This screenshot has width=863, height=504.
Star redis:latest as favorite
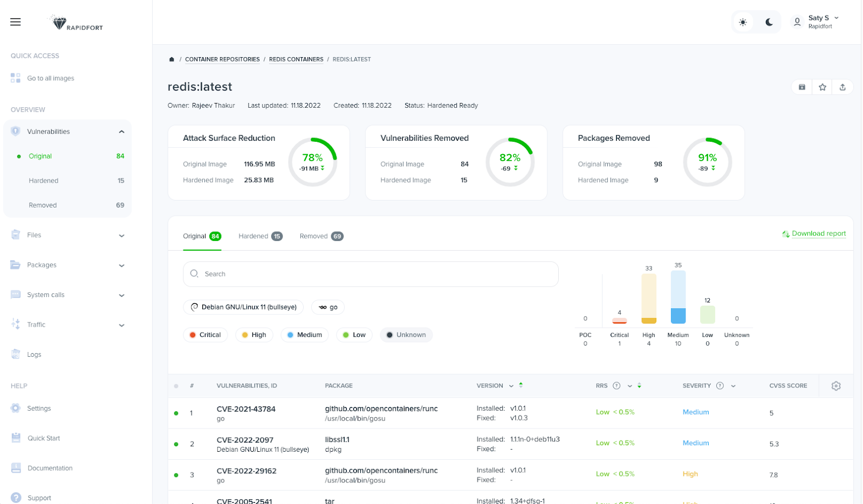823,87
